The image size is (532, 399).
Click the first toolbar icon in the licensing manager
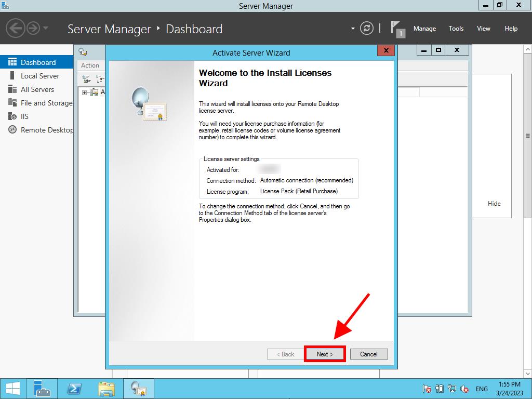tap(87, 79)
